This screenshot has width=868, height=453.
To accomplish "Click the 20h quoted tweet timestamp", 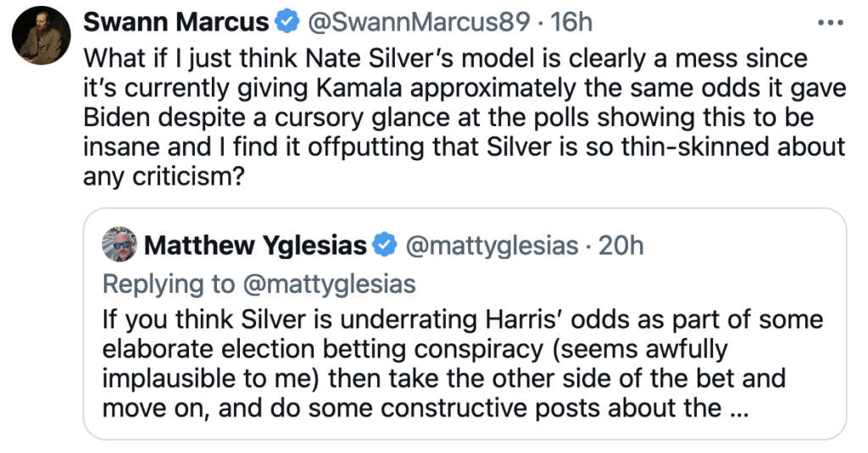I will (621, 246).
